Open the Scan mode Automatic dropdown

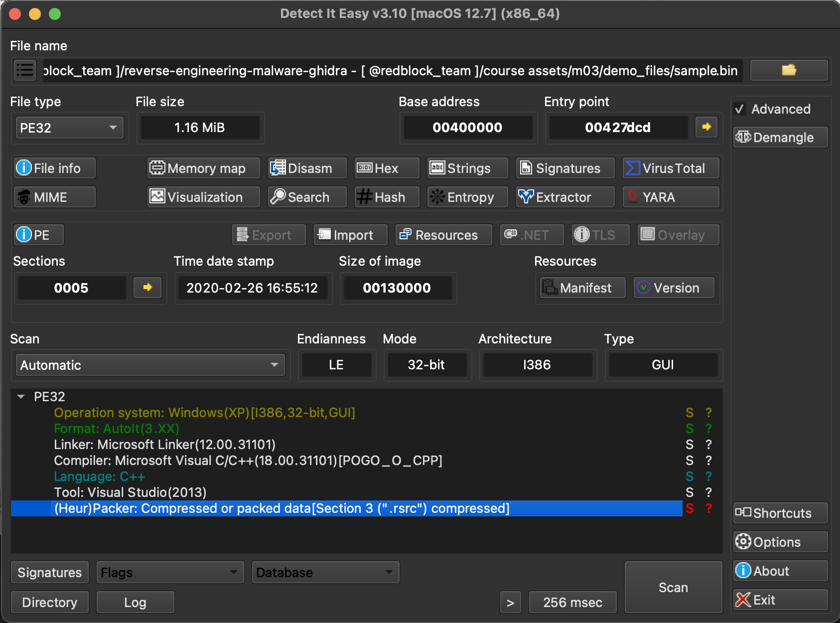click(x=150, y=365)
